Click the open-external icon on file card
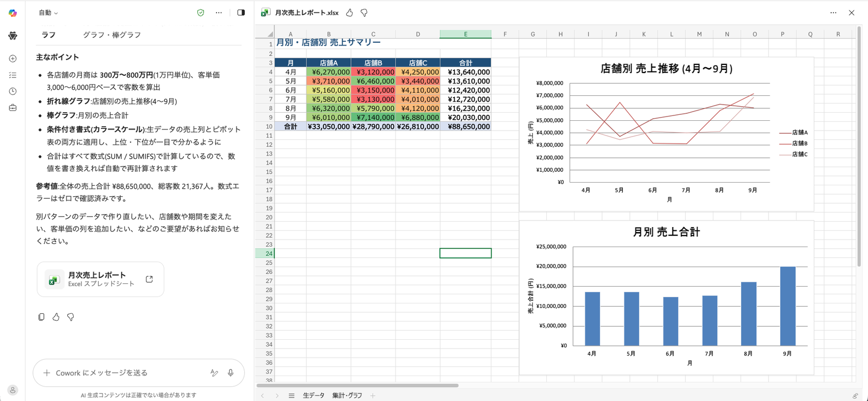868x401 pixels. tap(149, 279)
